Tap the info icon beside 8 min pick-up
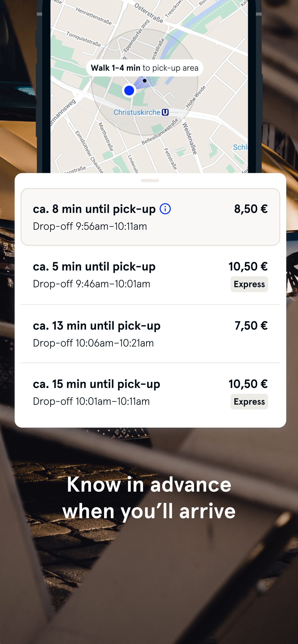 165,209
